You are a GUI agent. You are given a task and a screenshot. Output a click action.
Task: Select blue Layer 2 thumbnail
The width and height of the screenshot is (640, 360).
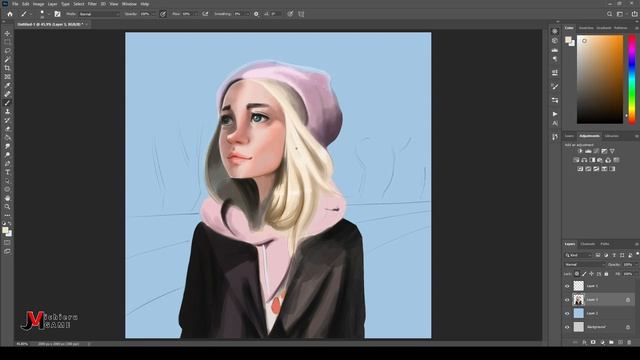[578, 313]
